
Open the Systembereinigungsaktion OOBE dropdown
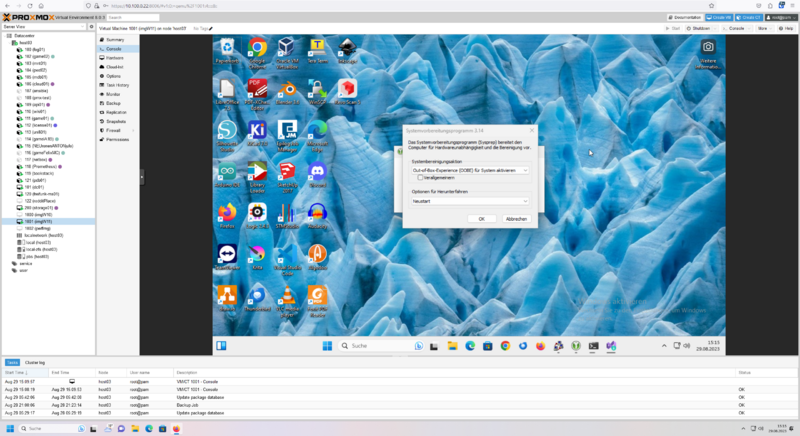pyautogui.click(x=470, y=170)
